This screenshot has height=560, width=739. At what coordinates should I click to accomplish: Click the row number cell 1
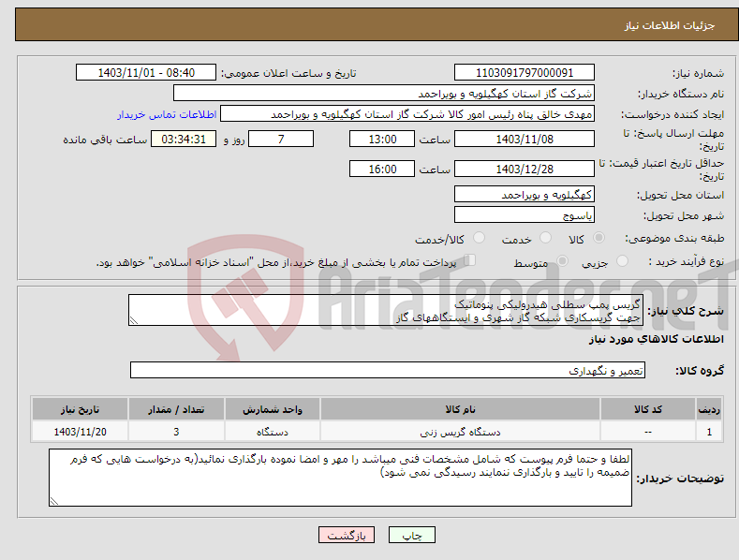[709, 432]
